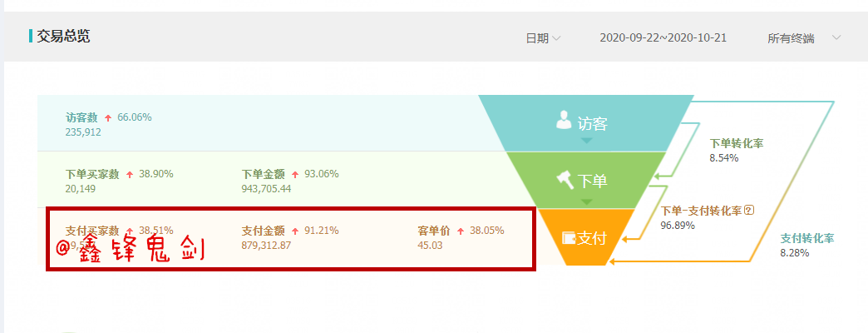Image resolution: width=868 pixels, height=333 pixels.
Task: Click the red up arrow beside 访客数
Action: pyautogui.click(x=108, y=118)
